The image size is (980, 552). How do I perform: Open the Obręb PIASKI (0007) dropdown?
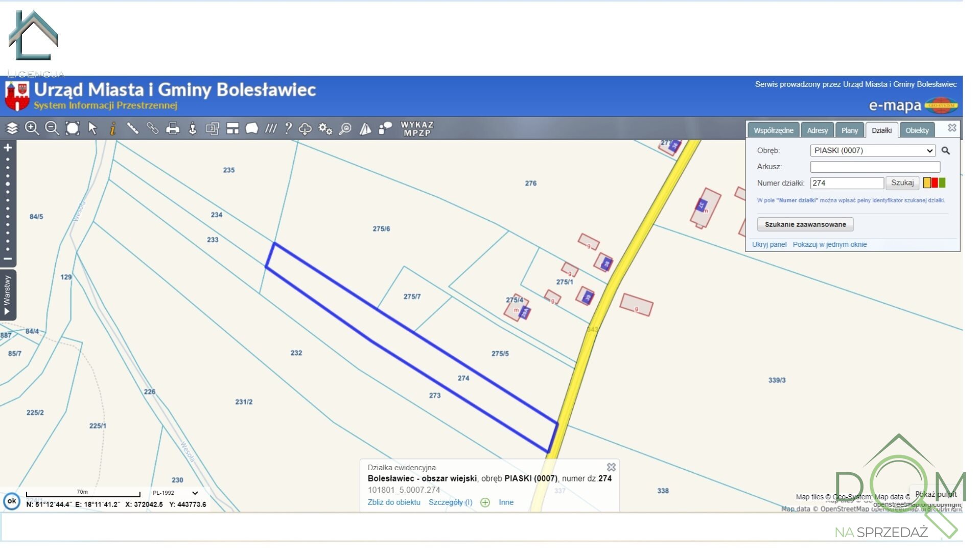coord(872,151)
